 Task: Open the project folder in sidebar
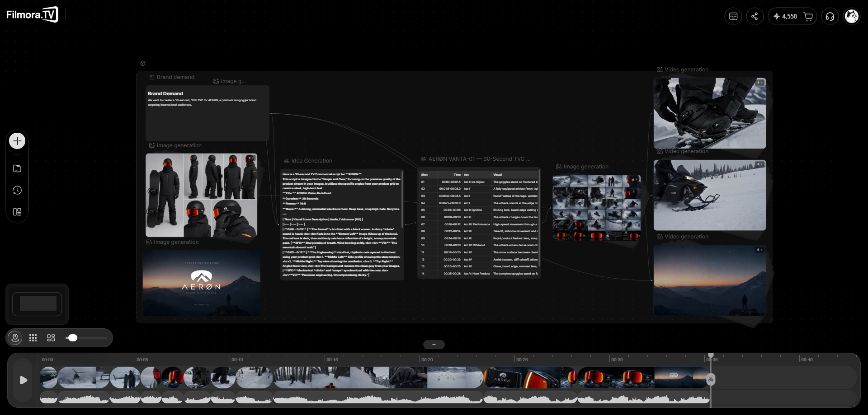click(x=17, y=168)
